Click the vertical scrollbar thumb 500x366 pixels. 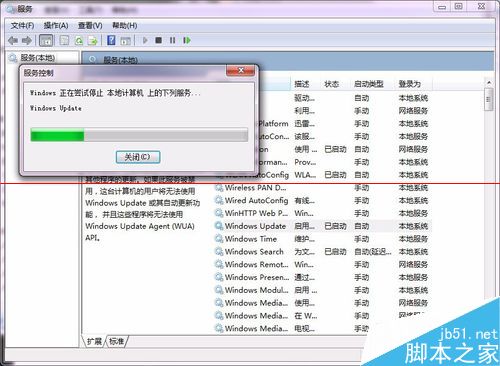pos(489,99)
